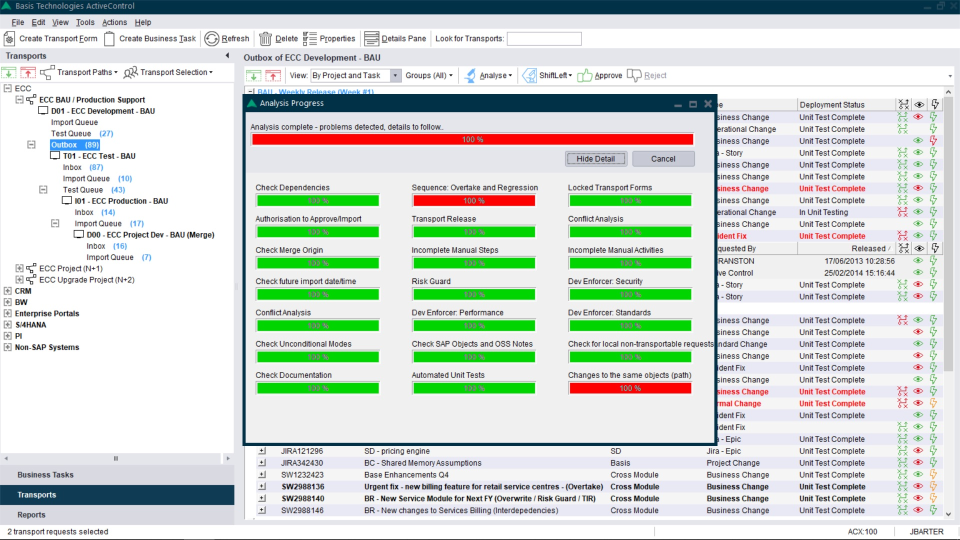960x540 pixels.
Task: Open the Tools menu
Action: click(85, 23)
